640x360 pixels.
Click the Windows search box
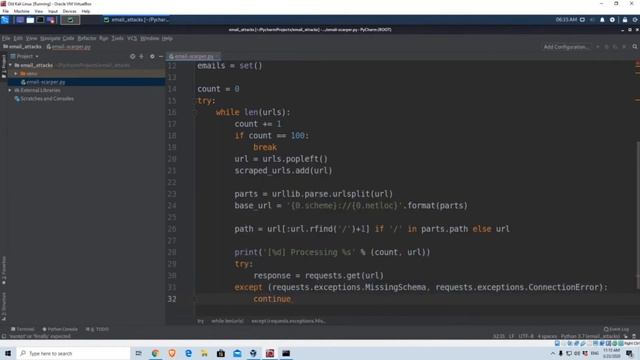coord(73,353)
